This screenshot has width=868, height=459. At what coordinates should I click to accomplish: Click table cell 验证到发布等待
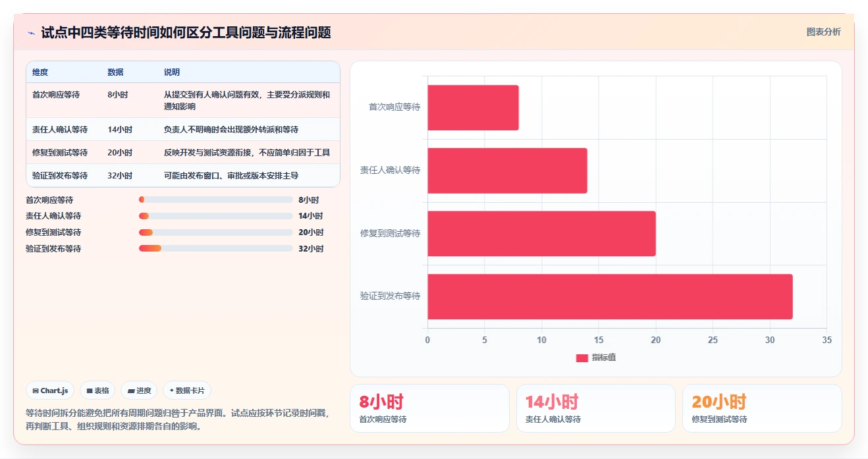tap(60, 176)
